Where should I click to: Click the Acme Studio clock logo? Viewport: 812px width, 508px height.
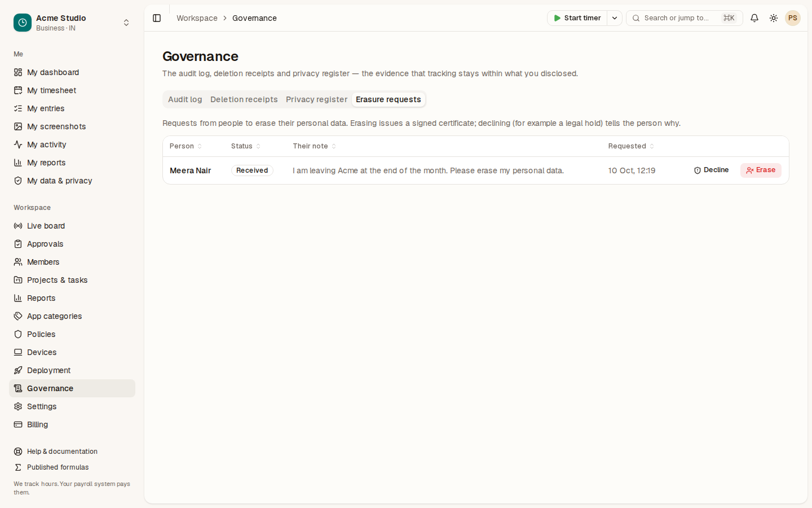pos(23,23)
